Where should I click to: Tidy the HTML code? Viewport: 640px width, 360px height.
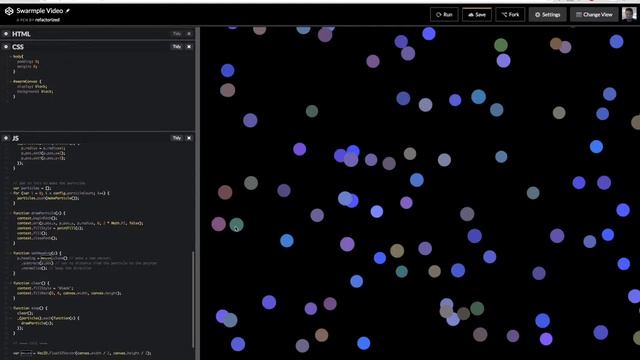pyautogui.click(x=177, y=34)
